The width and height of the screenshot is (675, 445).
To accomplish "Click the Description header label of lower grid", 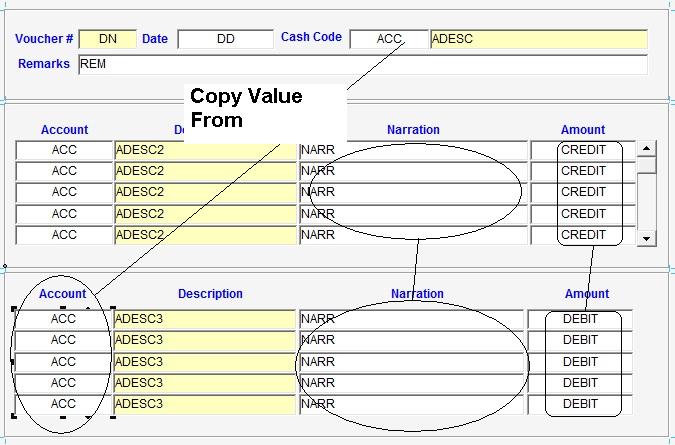I will point(210,294).
